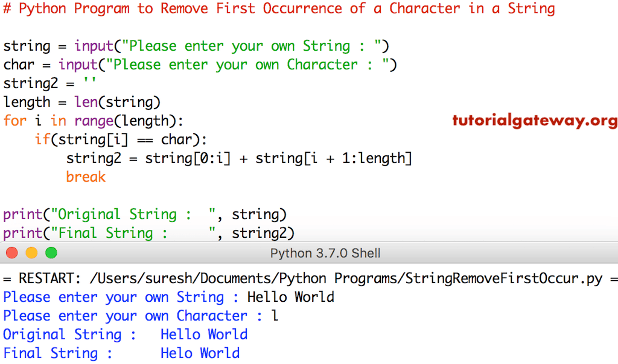The width and height of the screenshot is (618, 364).
Task: Select the program title comment at the top
Action: point(279,8)
